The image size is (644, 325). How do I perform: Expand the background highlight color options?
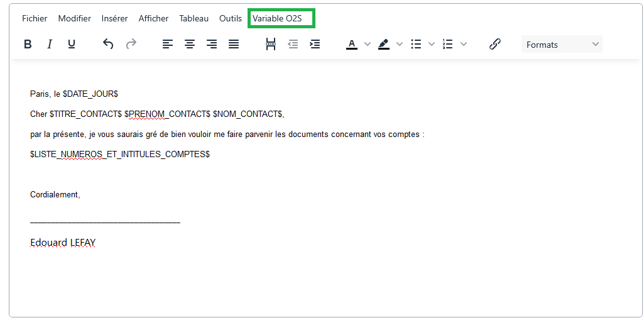coord(400,44)
